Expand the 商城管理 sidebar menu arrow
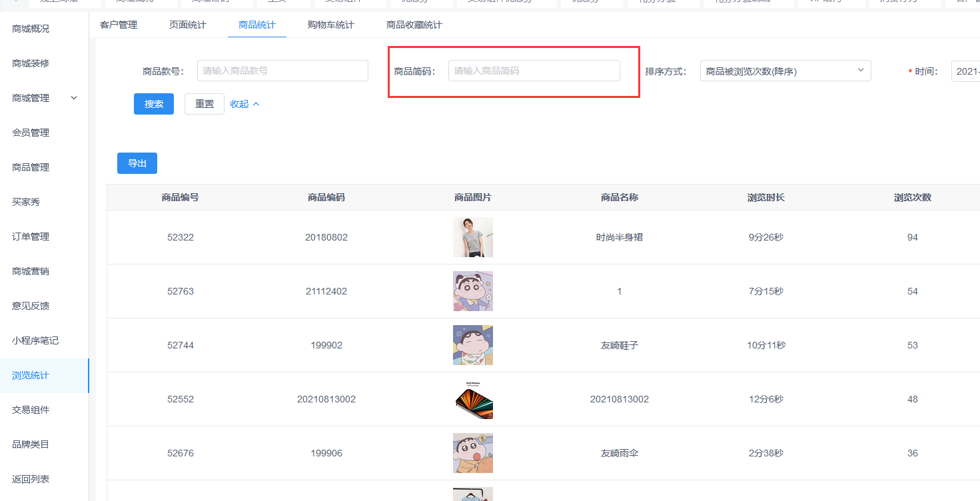Viewport: 980px width, 501px height. 74,98
